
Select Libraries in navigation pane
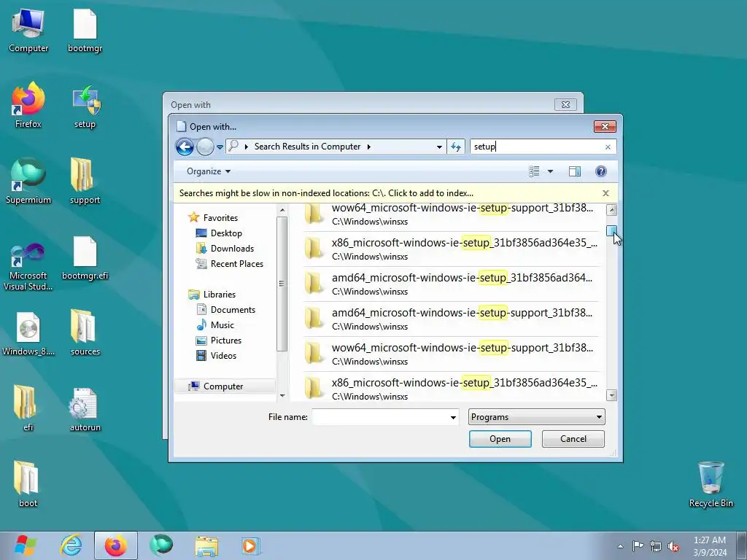pyautogui.click(x=219, y=295)
